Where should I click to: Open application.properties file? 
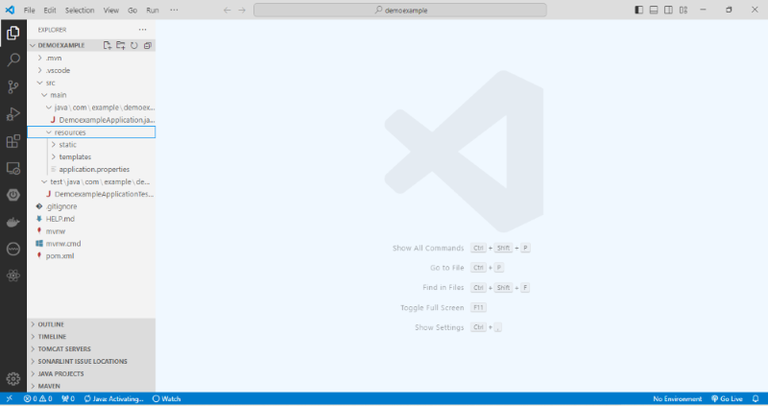click(x=92, y=169)
